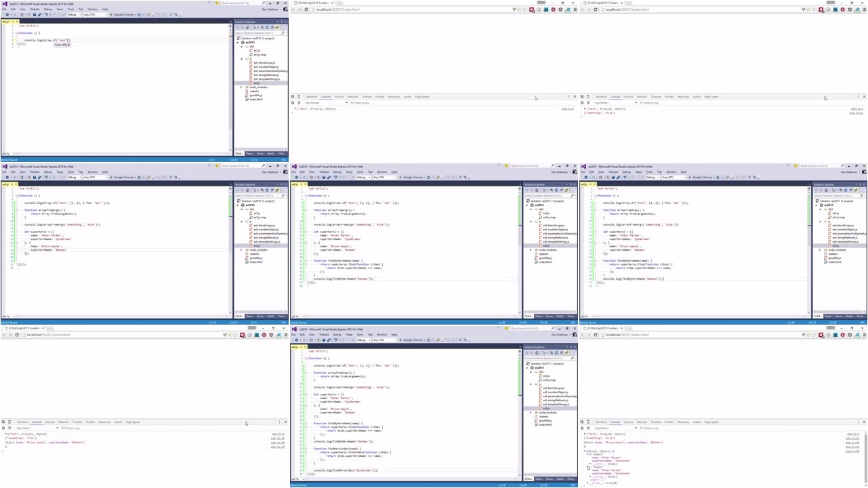Screen dimensions: 868x488
Task: Open Team menu in Visual Studio window showing findHeroIndex code
Action: click(x=349, y=335)
